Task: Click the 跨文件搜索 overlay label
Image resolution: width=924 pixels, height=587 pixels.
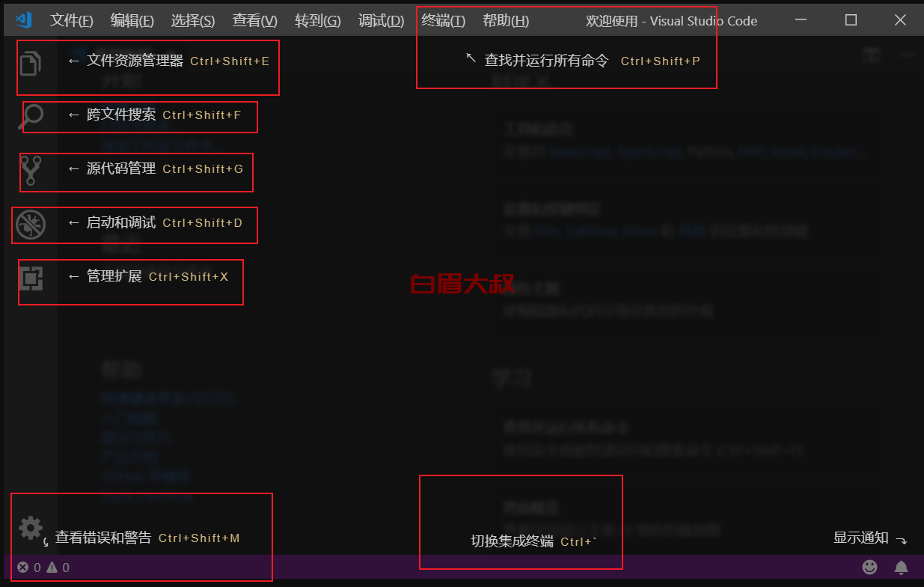Action: (x=121, y=115)
